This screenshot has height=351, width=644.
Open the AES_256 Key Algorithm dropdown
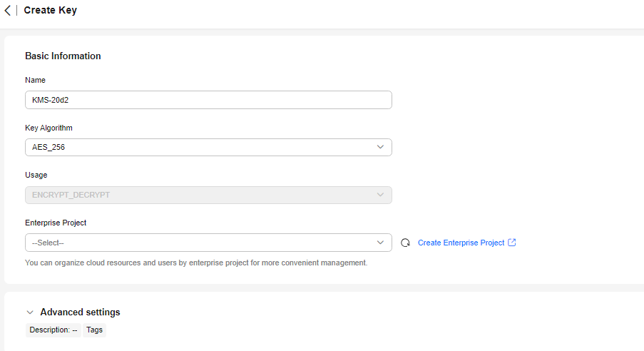(208, 147)
